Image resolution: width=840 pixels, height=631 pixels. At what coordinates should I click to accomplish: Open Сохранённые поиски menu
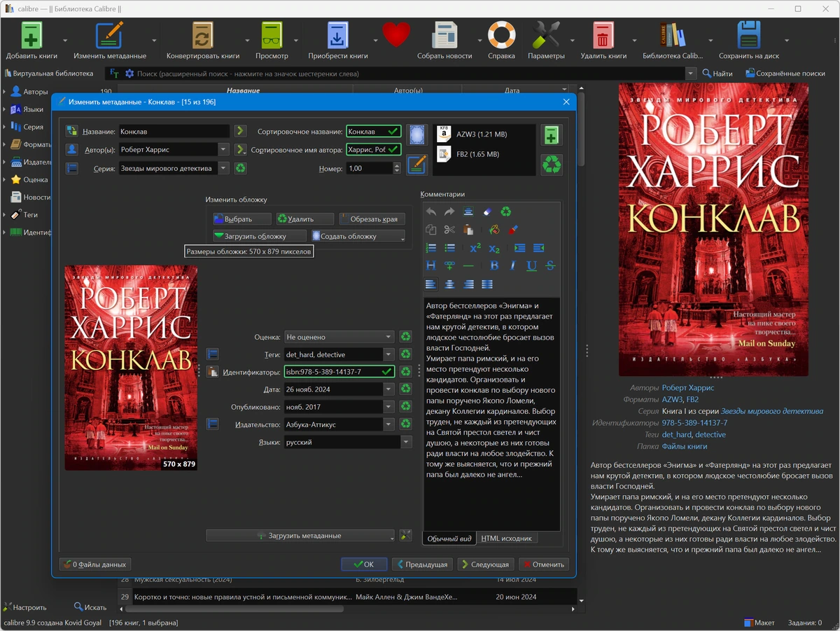(785, 73)
